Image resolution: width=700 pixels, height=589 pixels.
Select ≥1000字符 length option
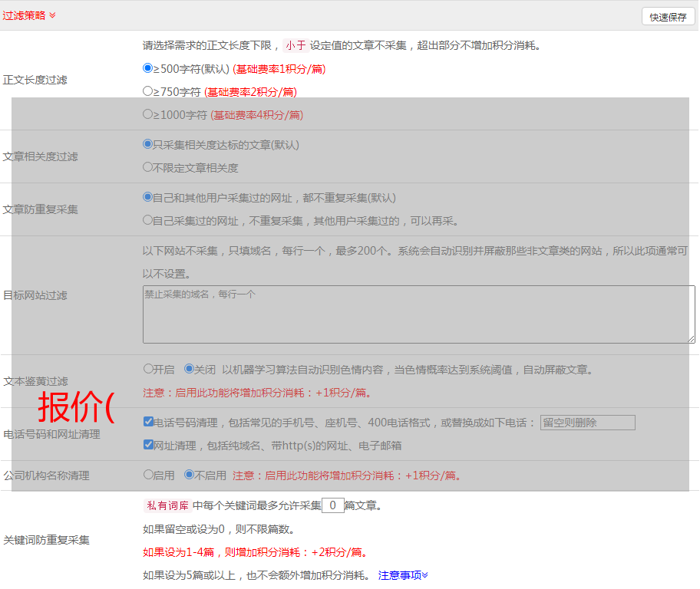[x=148, y=114]
